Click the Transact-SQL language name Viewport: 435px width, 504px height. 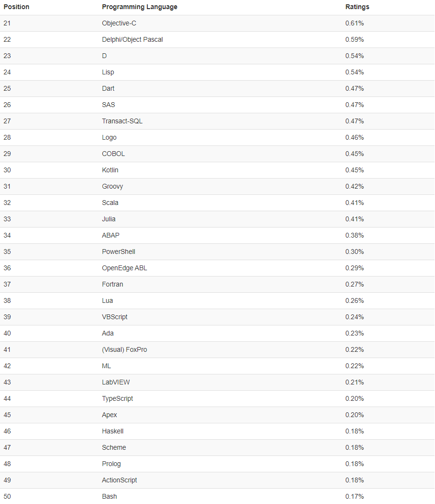[x=122, y=121]
